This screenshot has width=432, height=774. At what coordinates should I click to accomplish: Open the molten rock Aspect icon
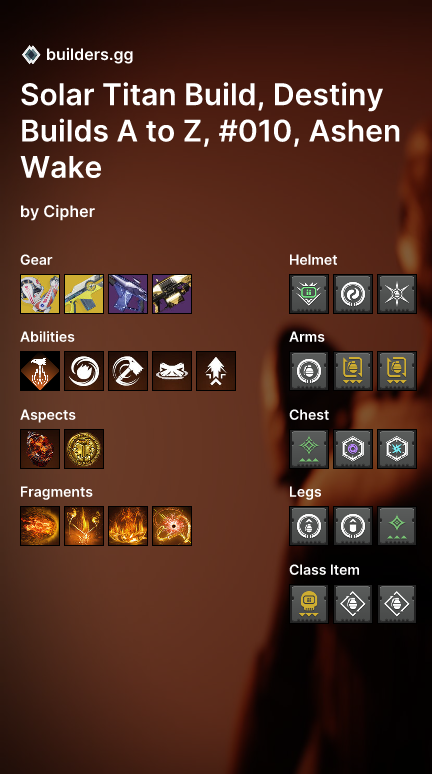pos(40,449)
